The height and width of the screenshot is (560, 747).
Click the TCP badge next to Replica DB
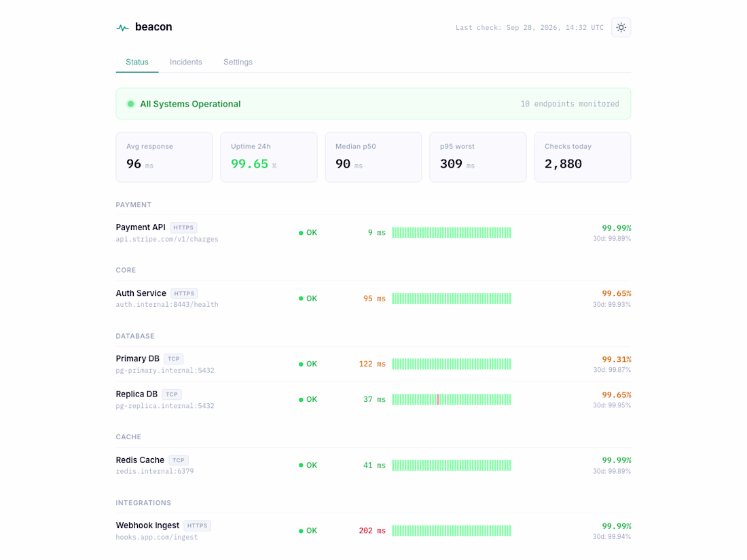(x=172, y=394)
